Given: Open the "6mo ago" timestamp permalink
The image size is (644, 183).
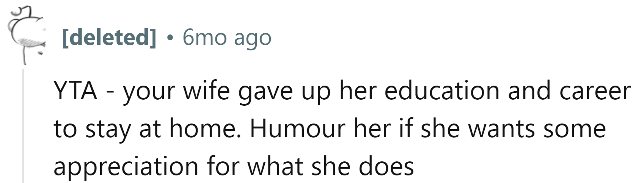Looking at the screenshot, I should (227, 37).
